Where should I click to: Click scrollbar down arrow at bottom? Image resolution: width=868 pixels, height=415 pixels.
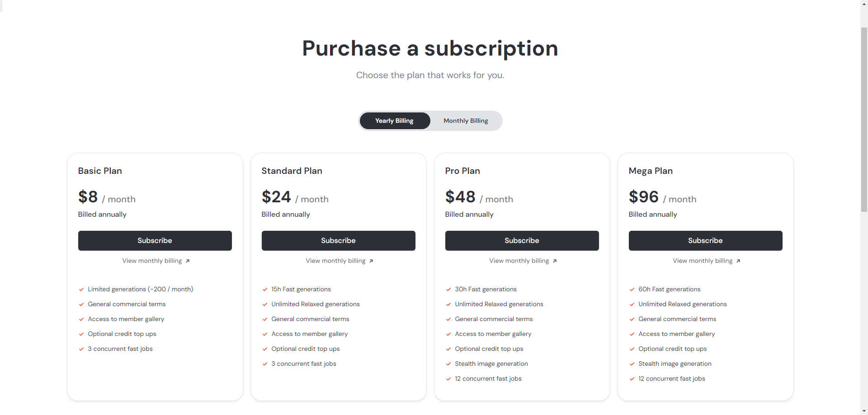(864, 411)
